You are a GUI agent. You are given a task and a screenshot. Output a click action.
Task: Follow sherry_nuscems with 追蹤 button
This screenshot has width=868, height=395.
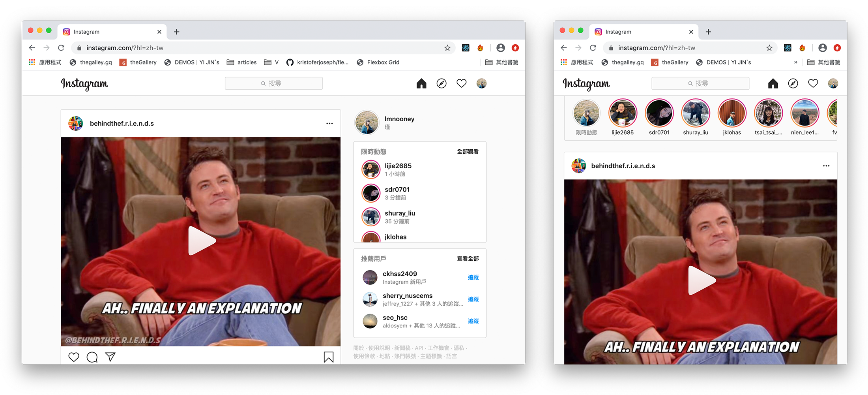tap(473, 299)
